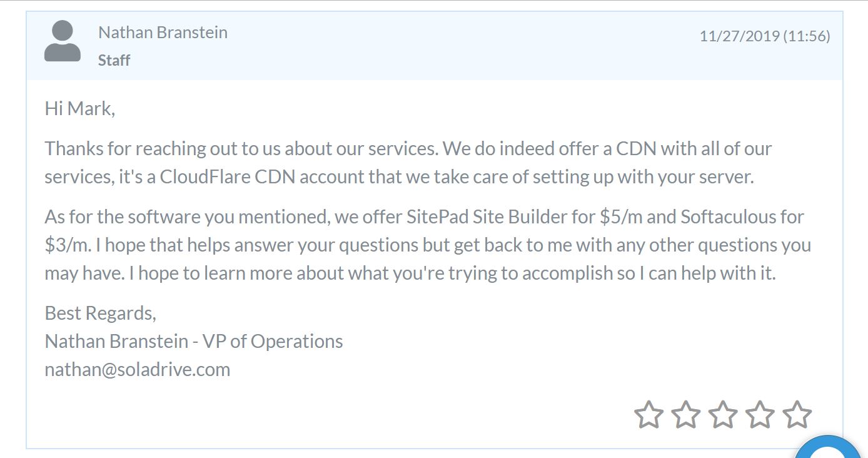Click the staff user avatar icon
This screenshot has width=868, height=458.
(63, 41)
